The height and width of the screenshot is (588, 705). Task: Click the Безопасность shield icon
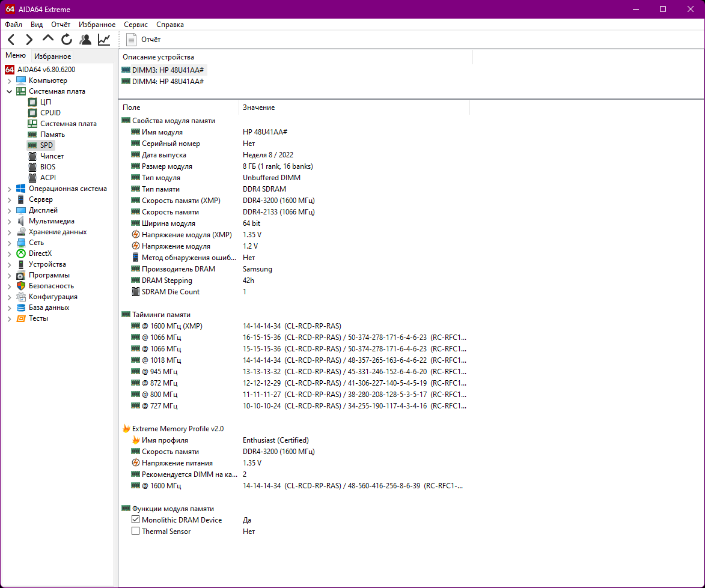tap(21, 286)
